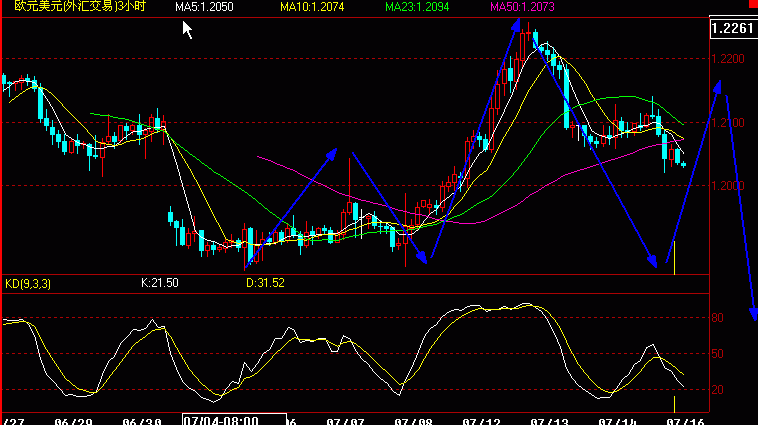Click the D:31.52 value
758x425 pixels.
[x=265, y=283]
